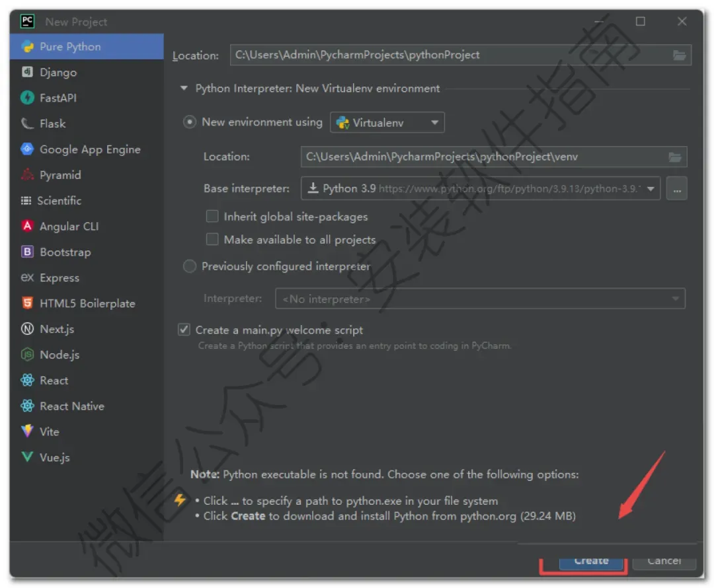Choose Angular CLI project type
This screenshot has height=588, width=714.
pos(87,226)
